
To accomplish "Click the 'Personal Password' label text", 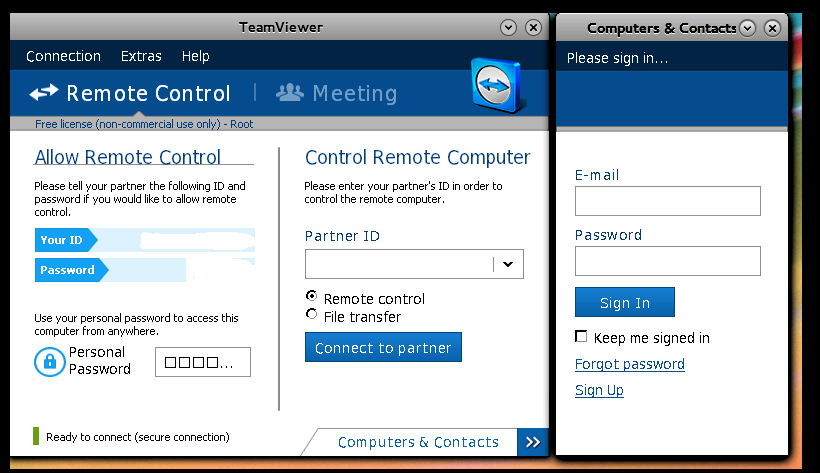I will click(99, 361).
